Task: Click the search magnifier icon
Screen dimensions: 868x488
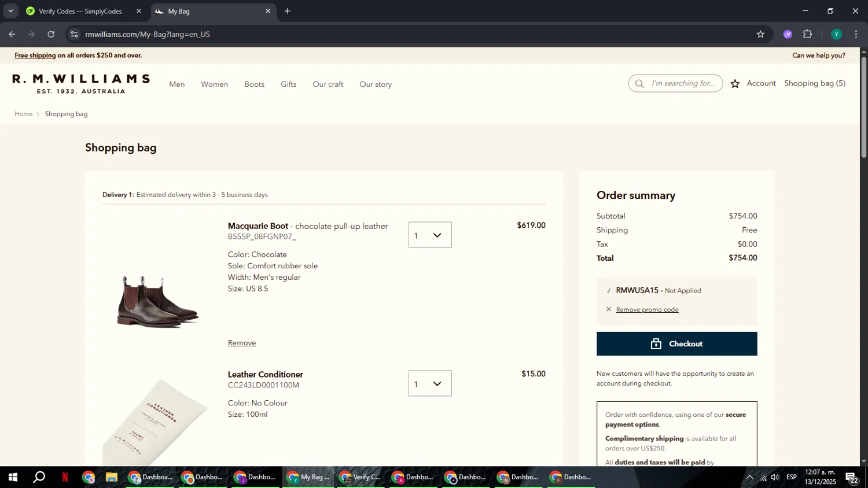Action: tap(639, 83)
